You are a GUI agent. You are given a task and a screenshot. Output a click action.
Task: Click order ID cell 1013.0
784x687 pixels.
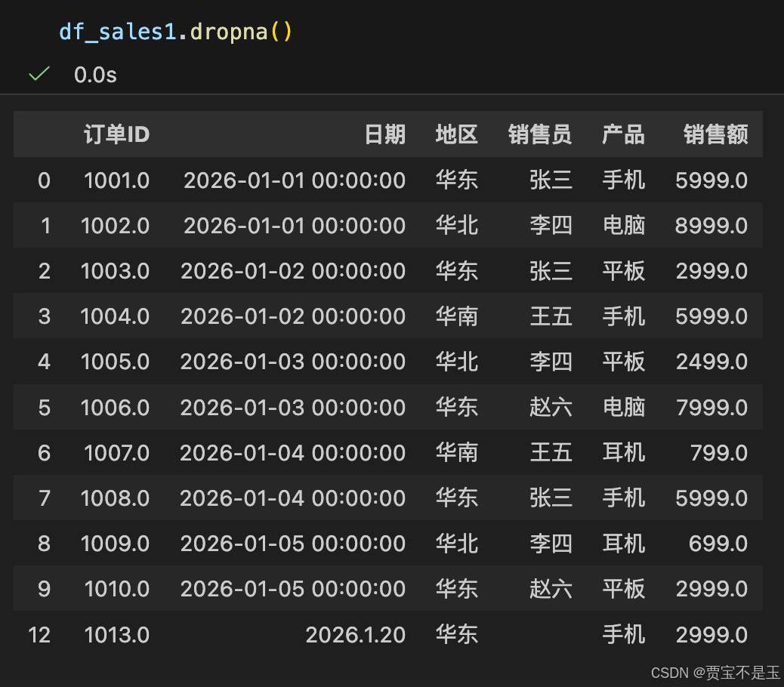(x=116, y=635)
